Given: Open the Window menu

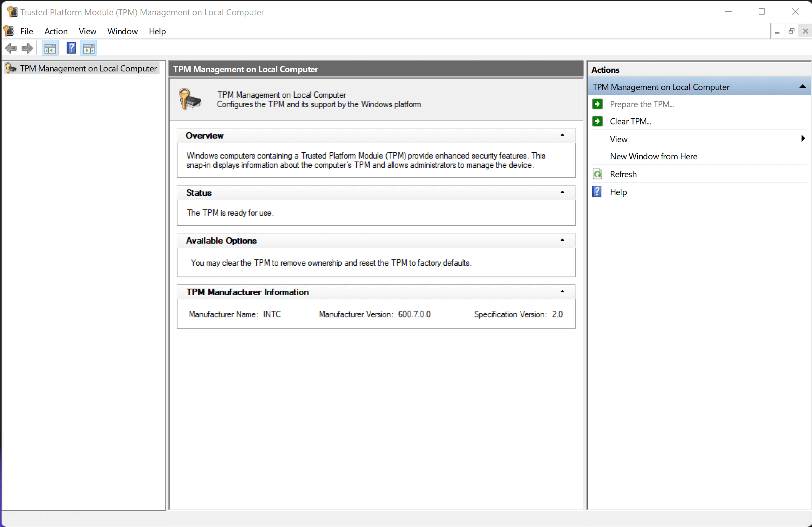Looking at the screenshot, I should (x=122, y=31).
